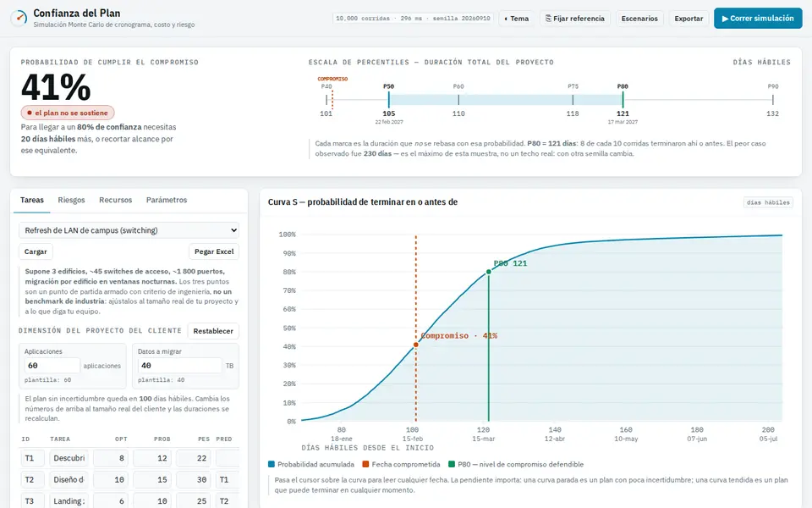The height and width of the screenshot is (508, 812).
Task: Click the Exportar button
Action: click(689, 19)
